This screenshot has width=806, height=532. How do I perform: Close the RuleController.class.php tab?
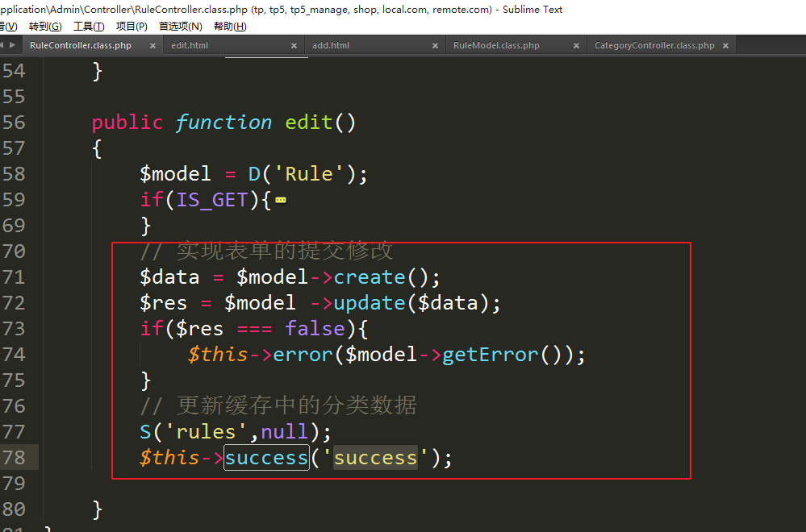151,46
